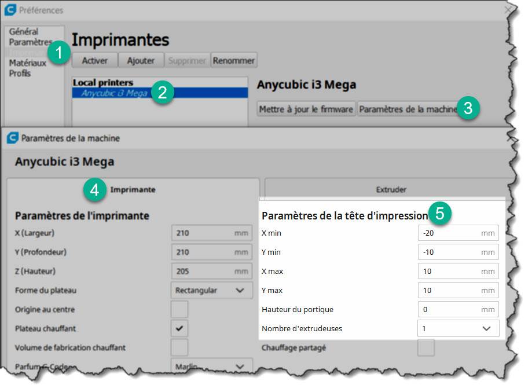This screenshot has height=392, width=532.
Task: Toggle Origine au centre checkbox
Action: [179, 309]
